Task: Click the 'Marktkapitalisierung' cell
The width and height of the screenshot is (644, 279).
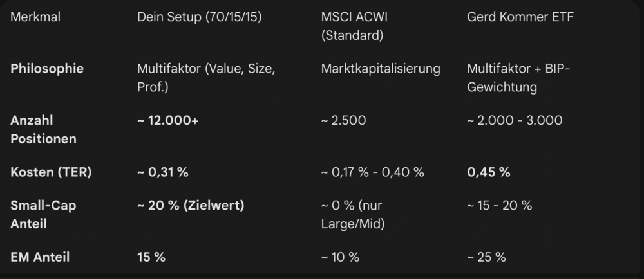Action: 380,69
